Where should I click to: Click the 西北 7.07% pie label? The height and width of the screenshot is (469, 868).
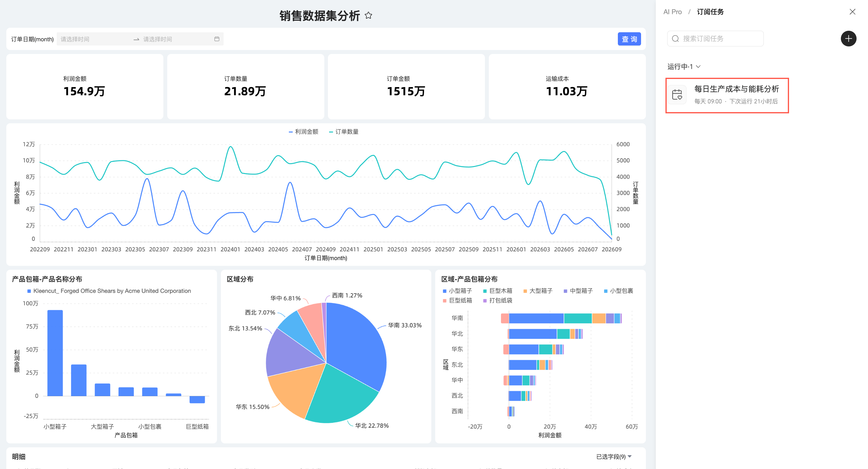tap(260, 313)
